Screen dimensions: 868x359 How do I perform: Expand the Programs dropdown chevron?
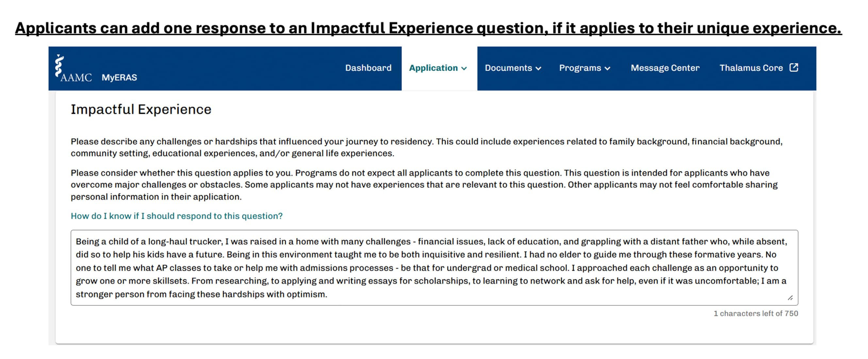pyautogui.click(x=608, y=68)
